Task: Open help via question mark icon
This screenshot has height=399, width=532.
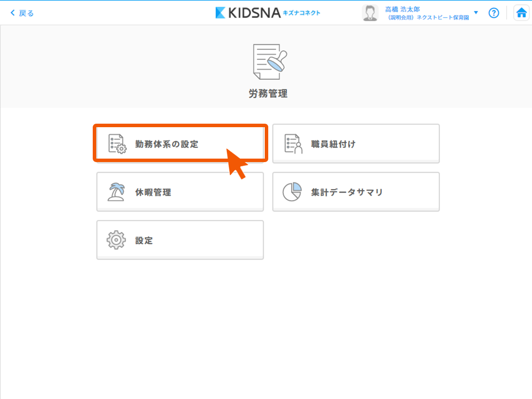Action: pyautogui.click(x=494, y=13)
